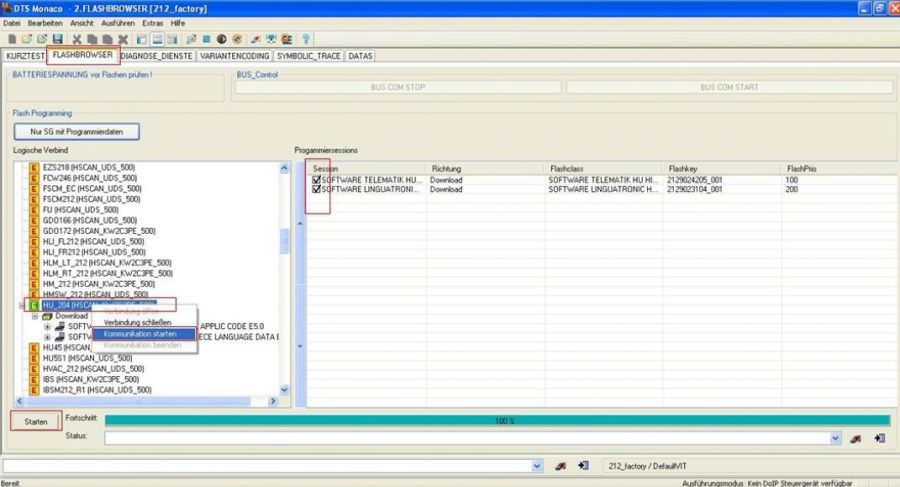The height and width of the screenshot is (487, 900).
Task: Click the arrow-door icon right of the Status row
Action: 879,438
